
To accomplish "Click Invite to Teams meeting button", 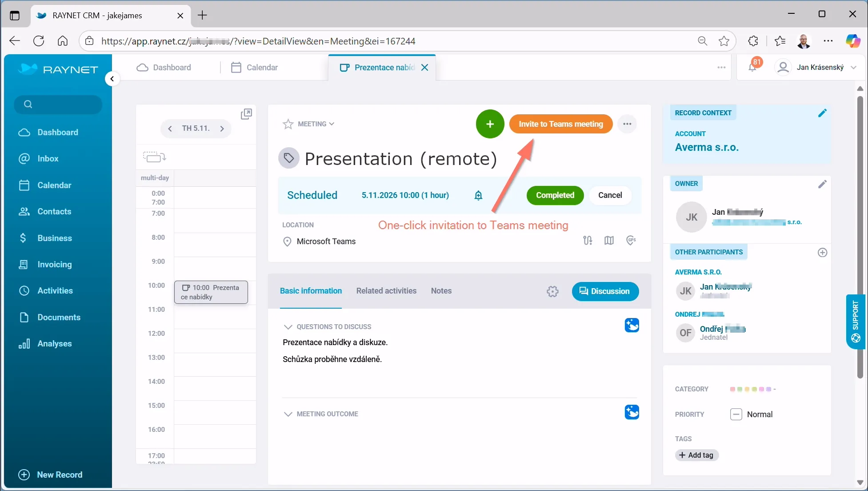I will click(560, 124).
